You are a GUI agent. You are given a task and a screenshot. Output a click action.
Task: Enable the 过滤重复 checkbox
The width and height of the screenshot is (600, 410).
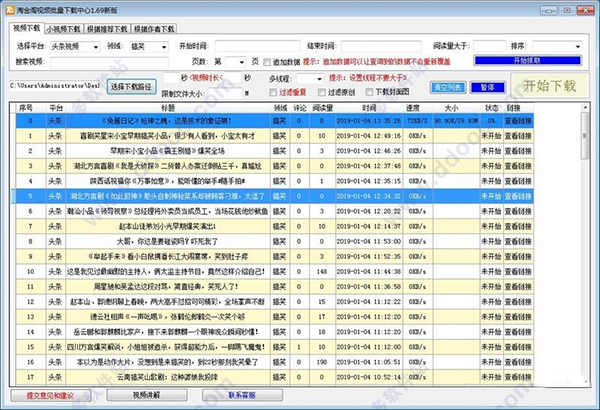pyautogui.click(x=273, y=92)
